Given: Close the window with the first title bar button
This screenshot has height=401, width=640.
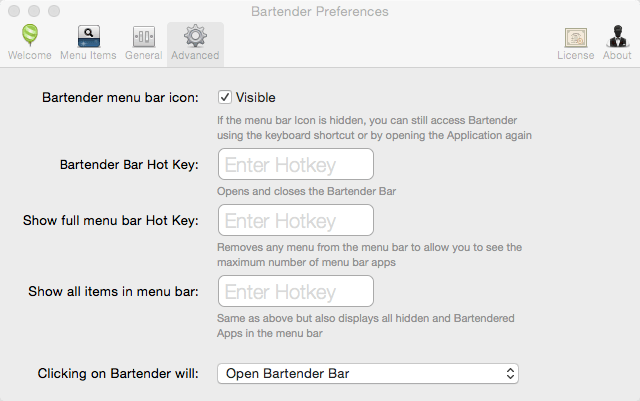Looking at the screenshot, I should 14,11.
